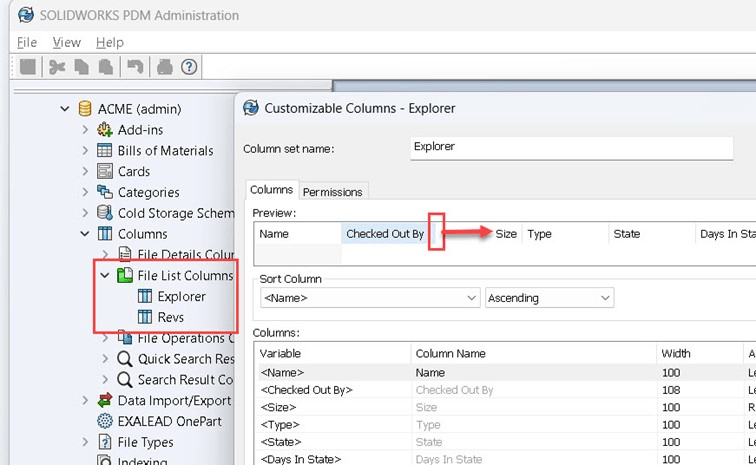Image resolution: width=756 pixels, height=465 pixels.
Task: Open the View menu
Action: pyautogui.click(x=66, y=42)
